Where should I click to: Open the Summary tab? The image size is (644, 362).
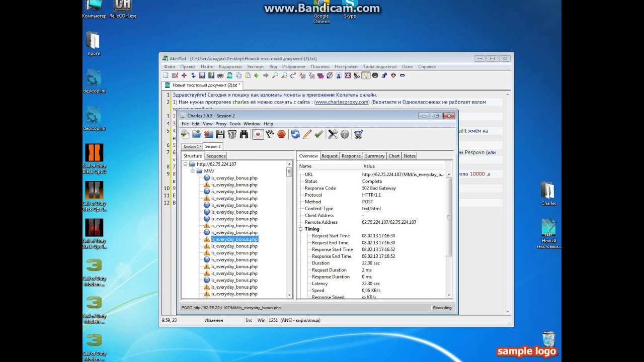click(375, 156)
